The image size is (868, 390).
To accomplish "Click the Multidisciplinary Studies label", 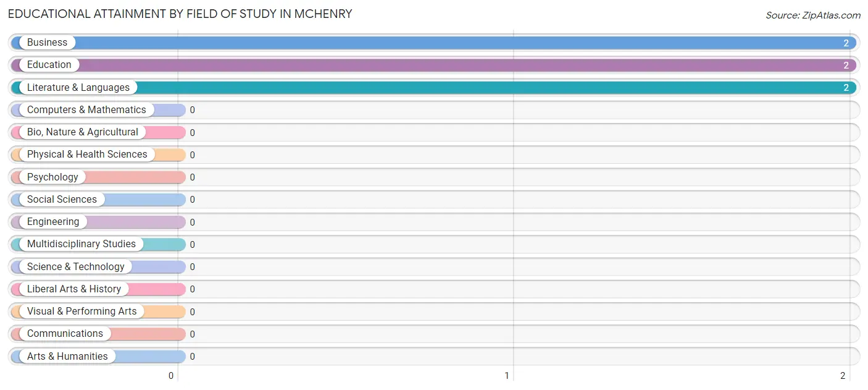I will click(x=81, y=244).
